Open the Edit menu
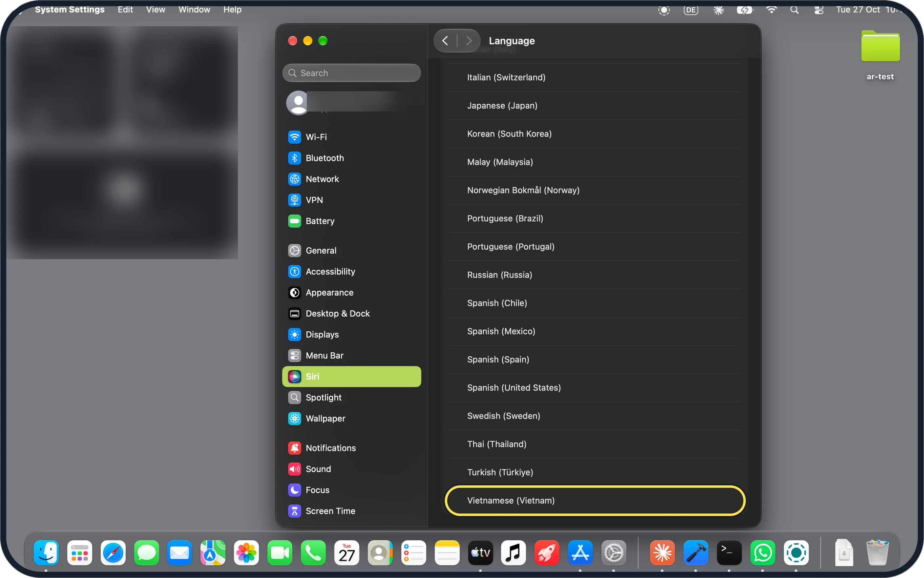Image resolution: width=924 pixels, height=578 pixels. (x=125, y=10)
